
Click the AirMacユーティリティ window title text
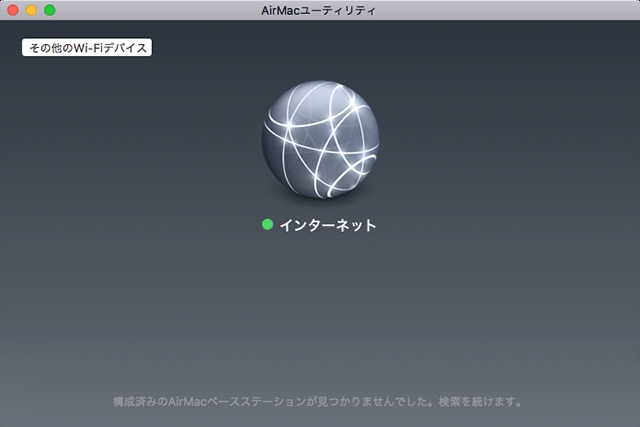point(318,10)
